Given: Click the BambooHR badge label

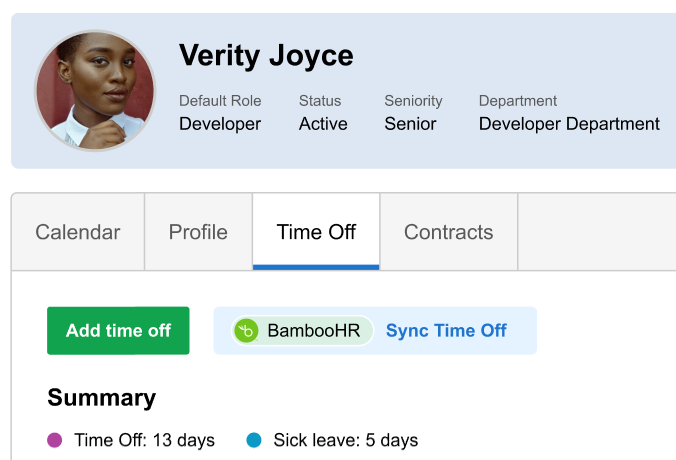Looking at the screenshot, I should click(x=313, y=331).
